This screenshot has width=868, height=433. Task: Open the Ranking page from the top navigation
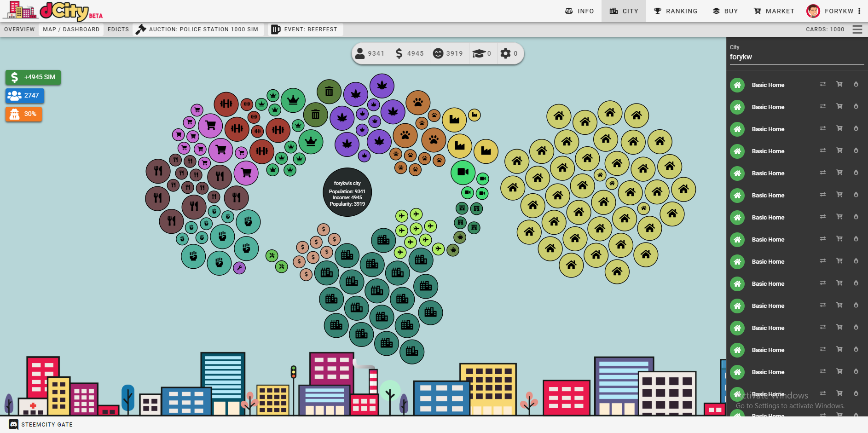coord(676,11)
